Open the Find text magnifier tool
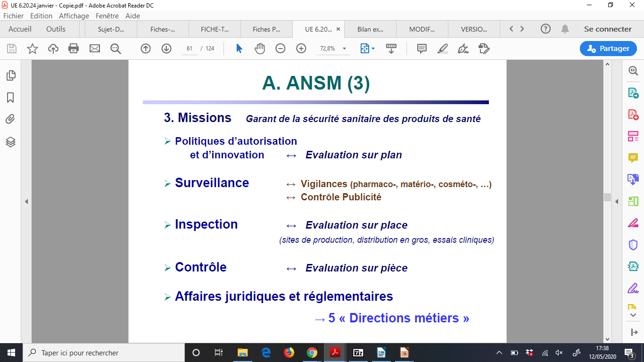Viewport: 644px width, 362px height. click(x=116, y=49)
